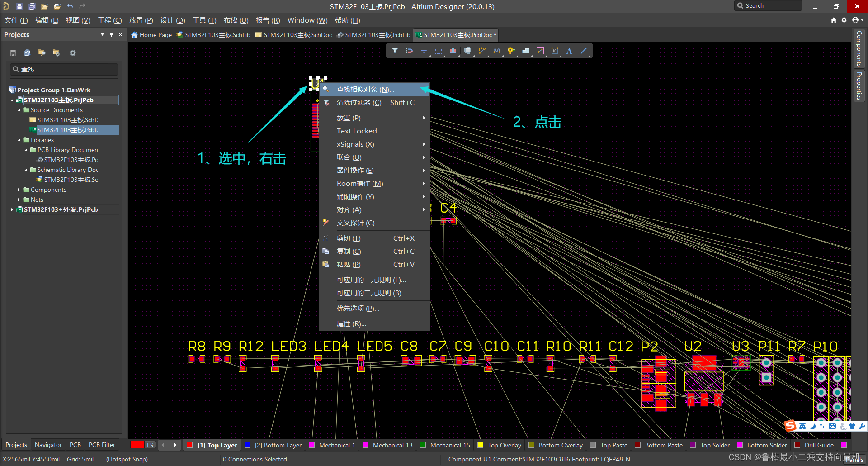Click Compile documents icon in Projects panel
868x466 pixels.
[x=27, y=53]
